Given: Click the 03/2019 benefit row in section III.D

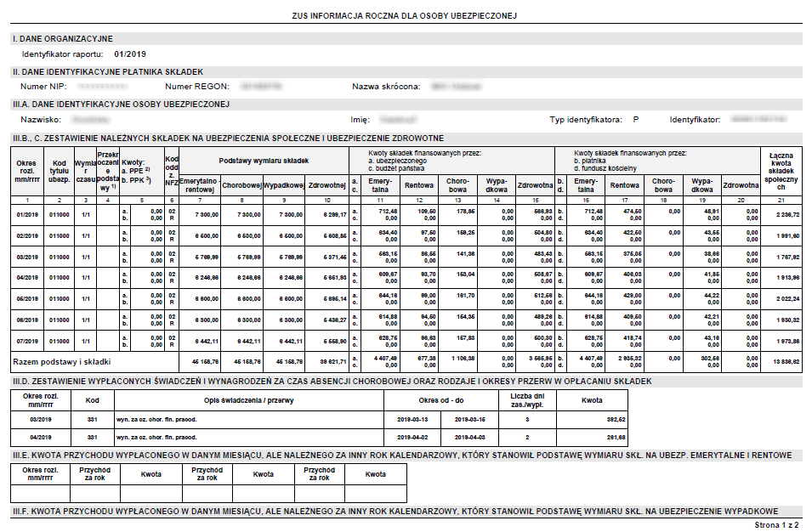Looking at the screenshot, I should [319, 420].
